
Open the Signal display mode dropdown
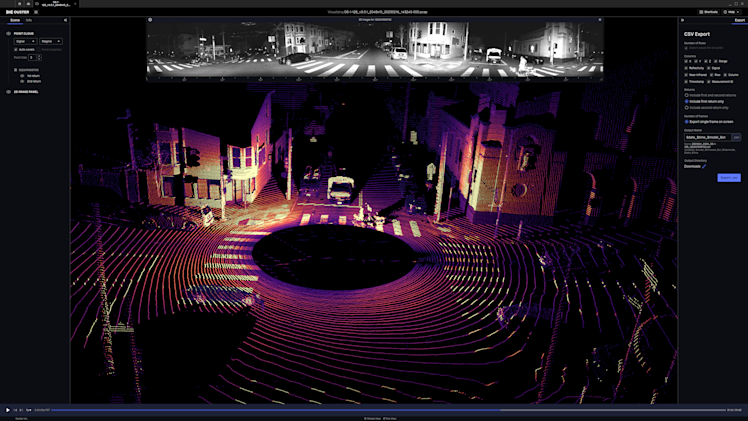point(25,41)
